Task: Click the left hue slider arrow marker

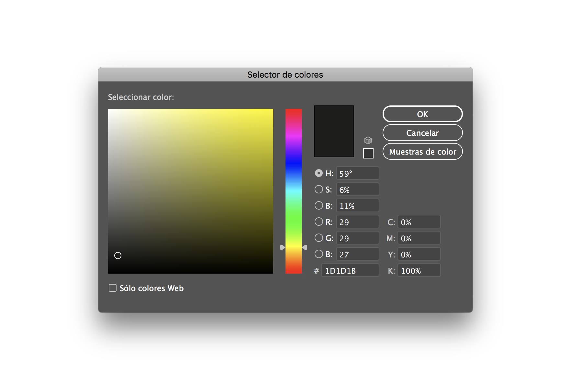Action: coord(283,247)
